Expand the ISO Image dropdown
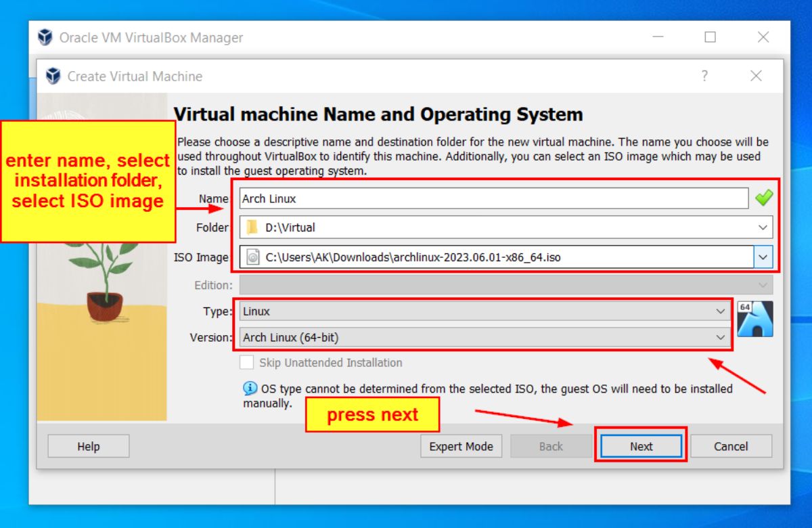Screen dimensions: 812x528 click(763, 257)
